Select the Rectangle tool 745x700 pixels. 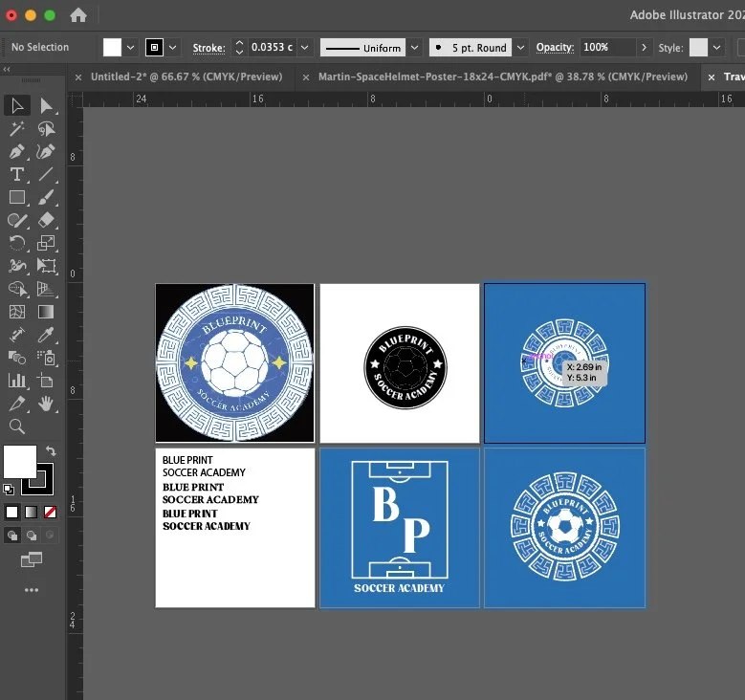click(17, 197)
